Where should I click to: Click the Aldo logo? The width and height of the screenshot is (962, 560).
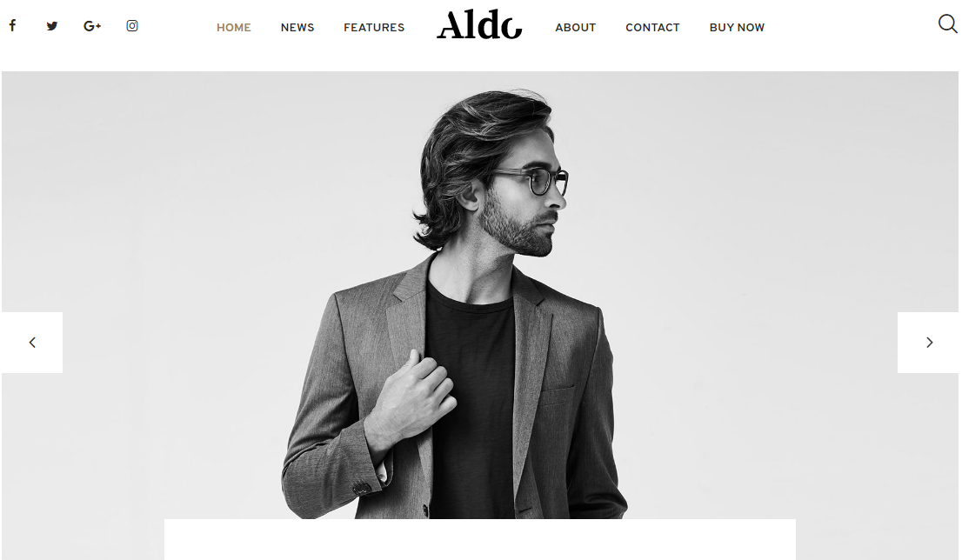pyautogui.click(x=479, y=25)
